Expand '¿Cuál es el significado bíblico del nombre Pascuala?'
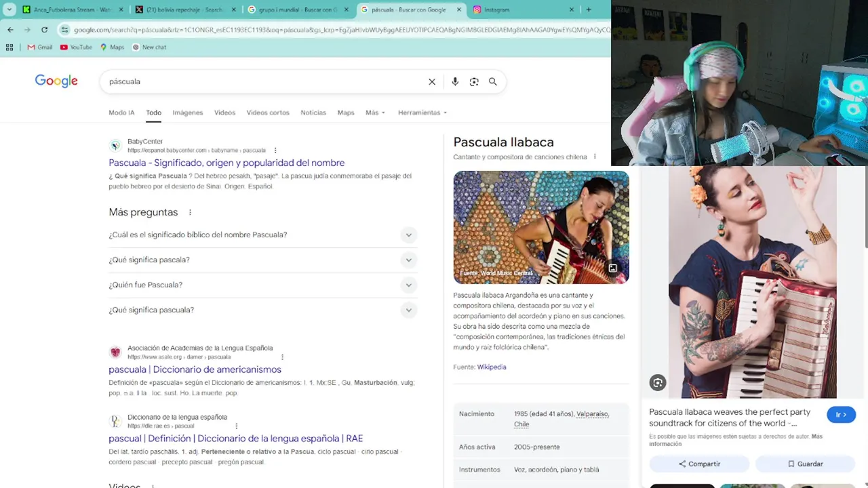Image resolution: width=868 pixels, height=488 pixels. (263, 235)
